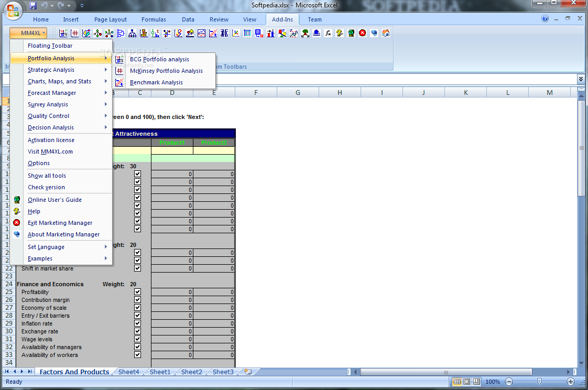Viewport: 588px width, 390px height.
Task: Click the Office button
Action: pyautogui.click(x=13, y=10)
